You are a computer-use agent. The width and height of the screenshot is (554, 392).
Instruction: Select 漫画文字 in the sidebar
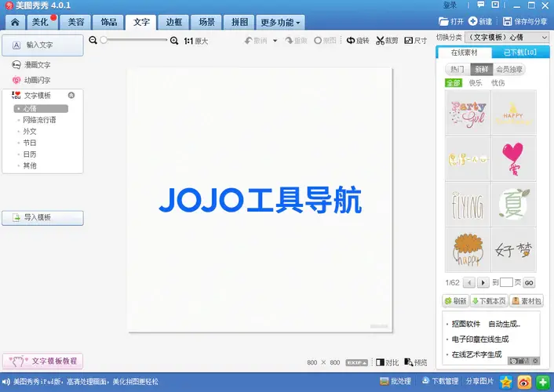(x=37, y=65)
